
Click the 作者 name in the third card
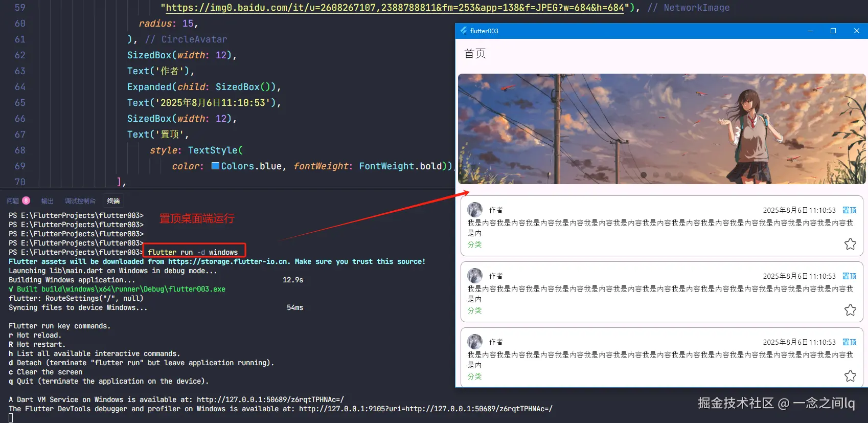(496, 342)
